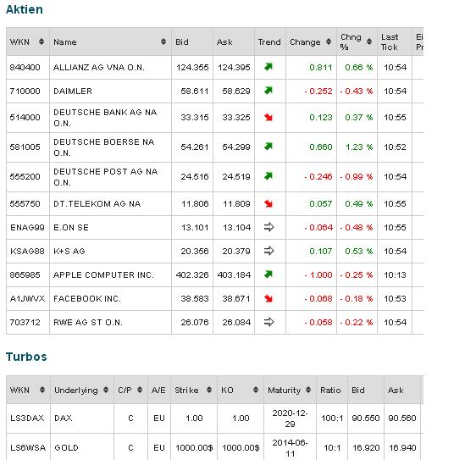Open the K+S AG stock entry
The image size is (476, 460).
(x=214, y=251)
